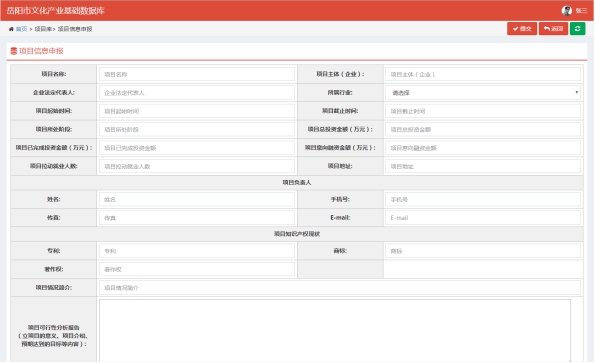Viewport: 595px width, 363px height.
Task: Click the home icon in the breadcrumb
Action: pos(11,29)
